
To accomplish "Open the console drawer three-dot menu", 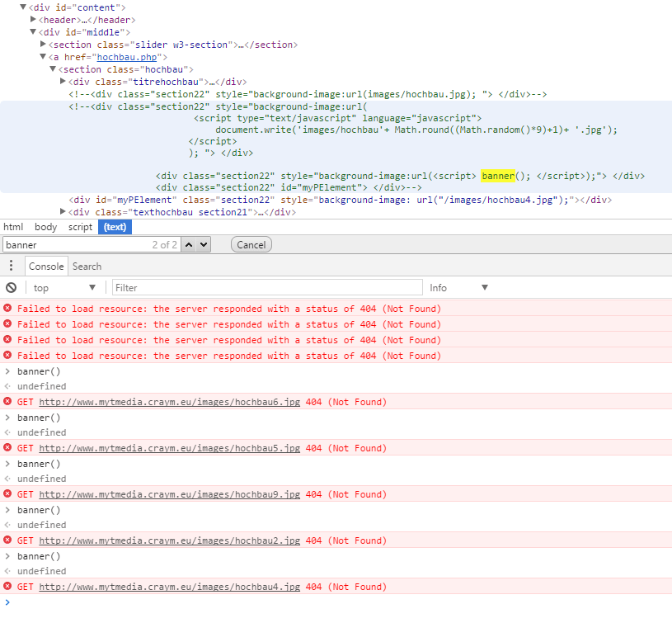I will click(12, 266).
